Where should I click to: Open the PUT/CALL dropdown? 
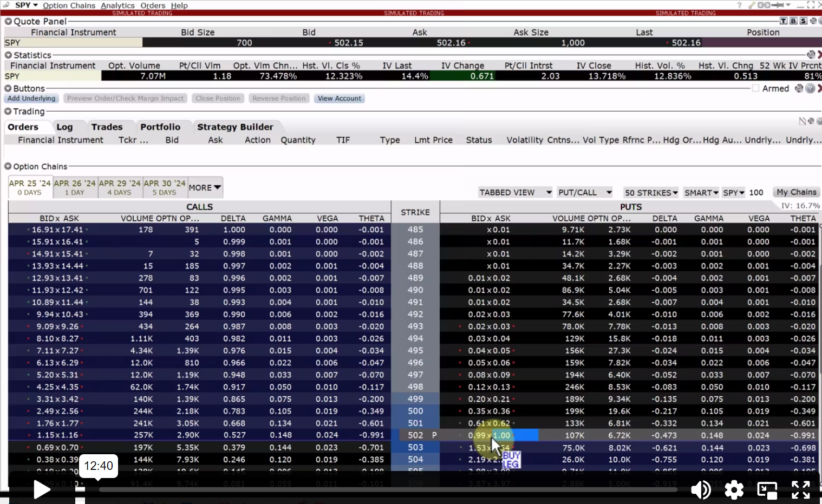[x=585, y=192]
